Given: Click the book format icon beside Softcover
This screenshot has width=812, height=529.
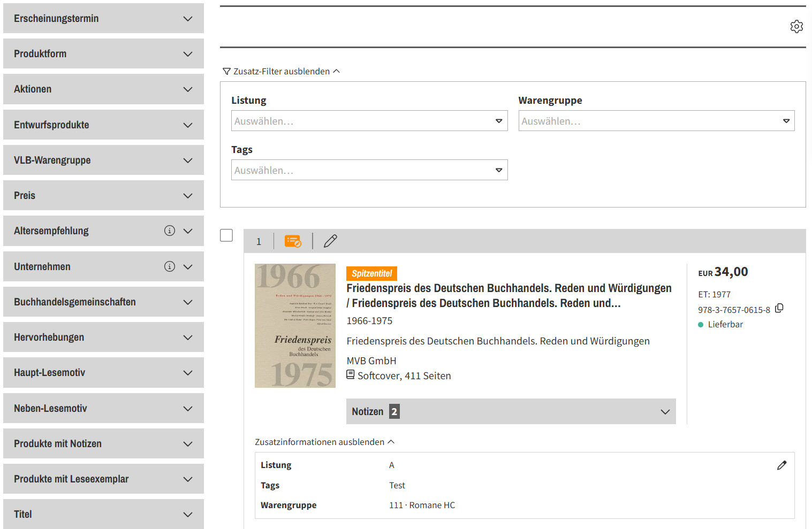Looking at the screenshot, I should 351,375.
